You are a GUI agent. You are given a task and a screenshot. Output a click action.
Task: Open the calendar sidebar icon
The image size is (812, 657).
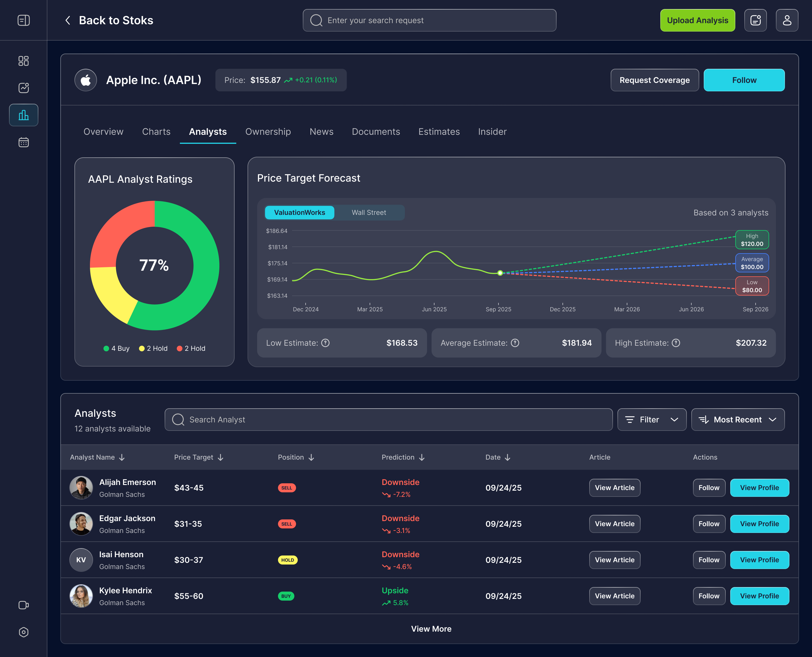[x=23, y=142]
